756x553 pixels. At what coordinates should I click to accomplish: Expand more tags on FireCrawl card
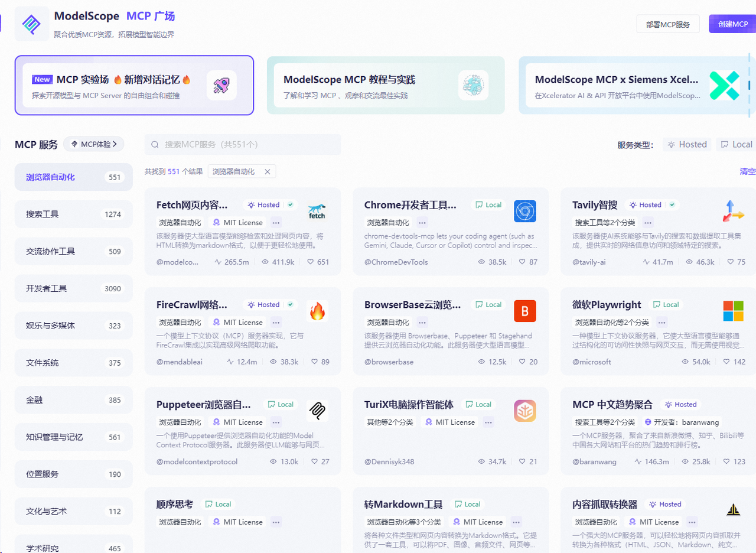(x=276, y=323)
